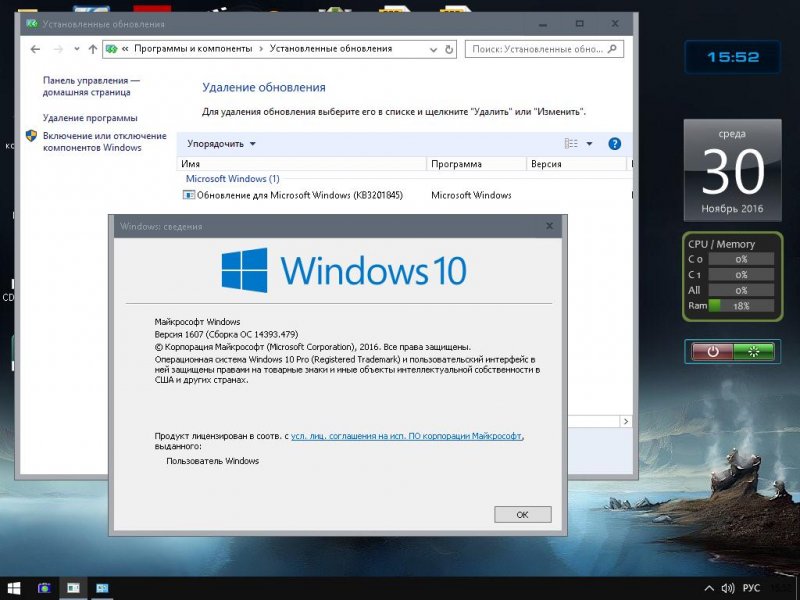Click the 15:52 digital clock gadget
This screenshot has height=600, width=800.
click(733, 57)
